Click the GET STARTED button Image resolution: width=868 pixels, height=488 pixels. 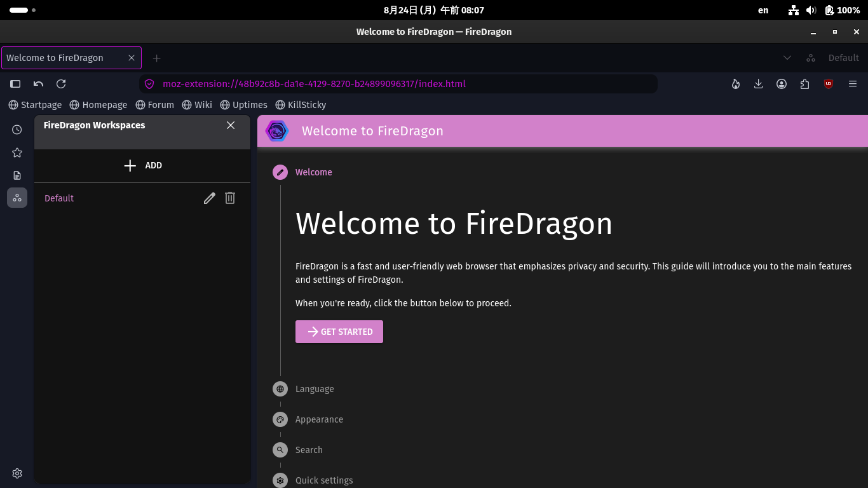[339, 332]
